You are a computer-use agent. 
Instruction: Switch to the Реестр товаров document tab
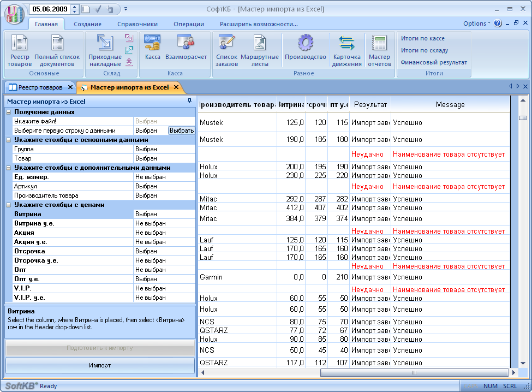[40, 87]
